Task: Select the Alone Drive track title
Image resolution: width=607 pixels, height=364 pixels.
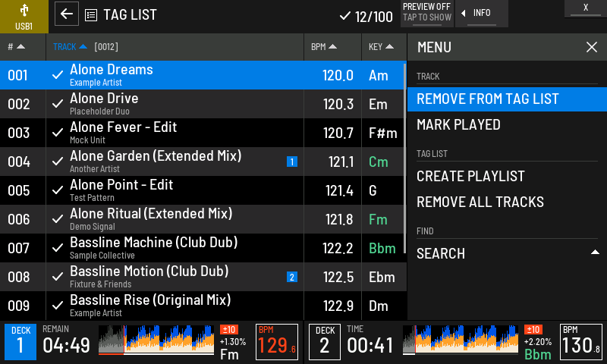Action: click(104, 99)
